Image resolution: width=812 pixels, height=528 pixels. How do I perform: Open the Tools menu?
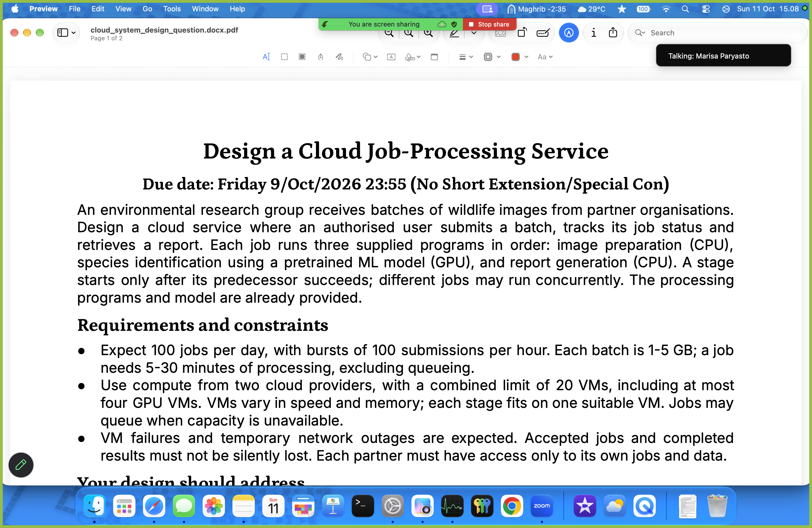pyautogui.click(x=172, y=9)
